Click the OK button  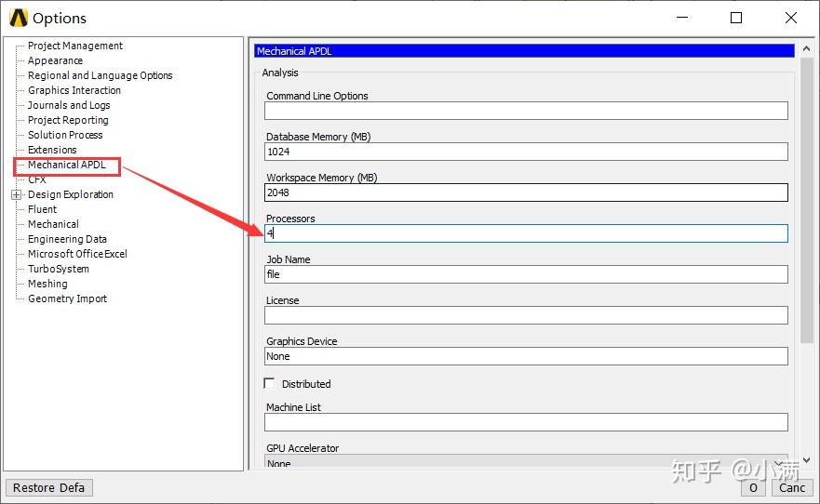[x=753, y=488]
